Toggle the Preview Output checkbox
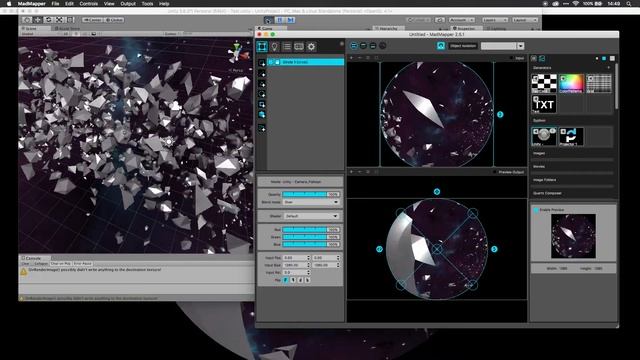The image size is (640, 360). tap(495, 172)
